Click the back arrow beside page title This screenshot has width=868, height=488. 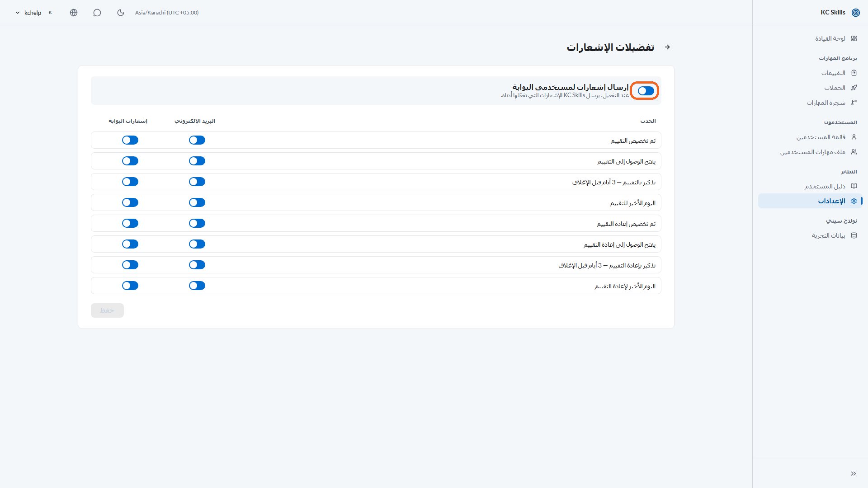[x=667, y=47]
